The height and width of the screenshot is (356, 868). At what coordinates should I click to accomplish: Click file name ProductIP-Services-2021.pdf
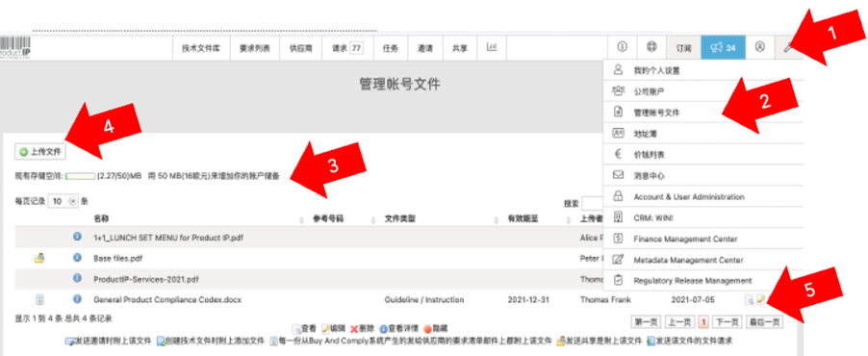tap(146, 279)
